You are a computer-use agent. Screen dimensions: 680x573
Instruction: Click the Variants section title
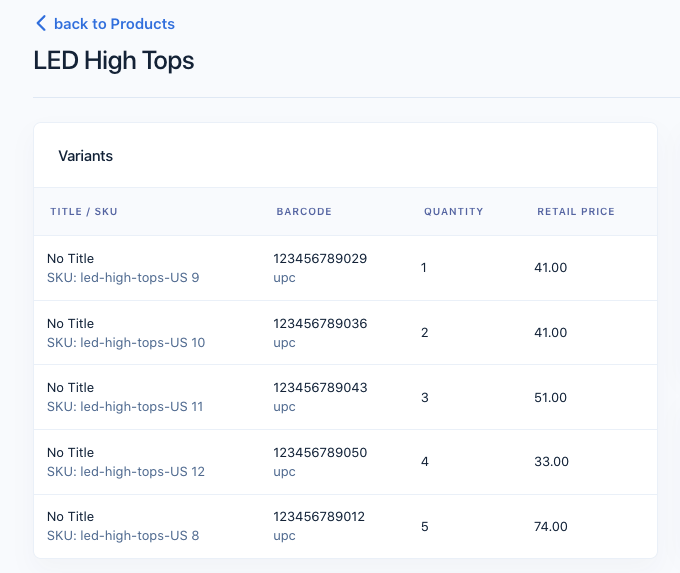85,156
